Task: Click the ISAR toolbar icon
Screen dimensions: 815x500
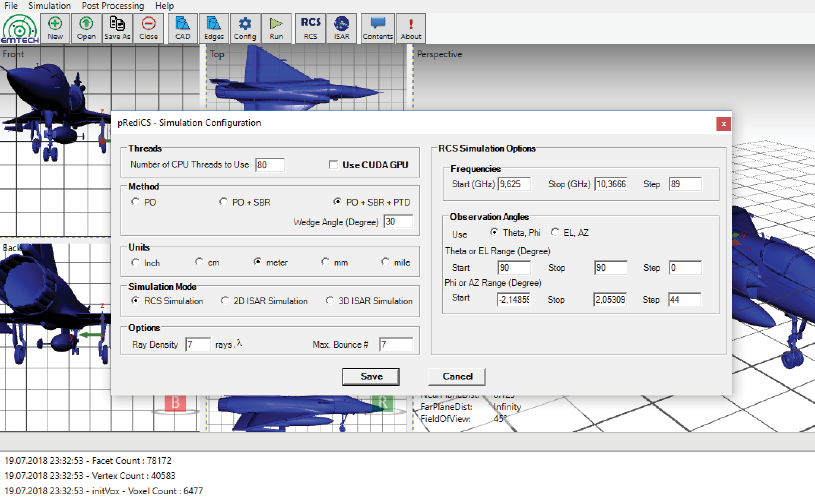Action: [x=342, y=27]
